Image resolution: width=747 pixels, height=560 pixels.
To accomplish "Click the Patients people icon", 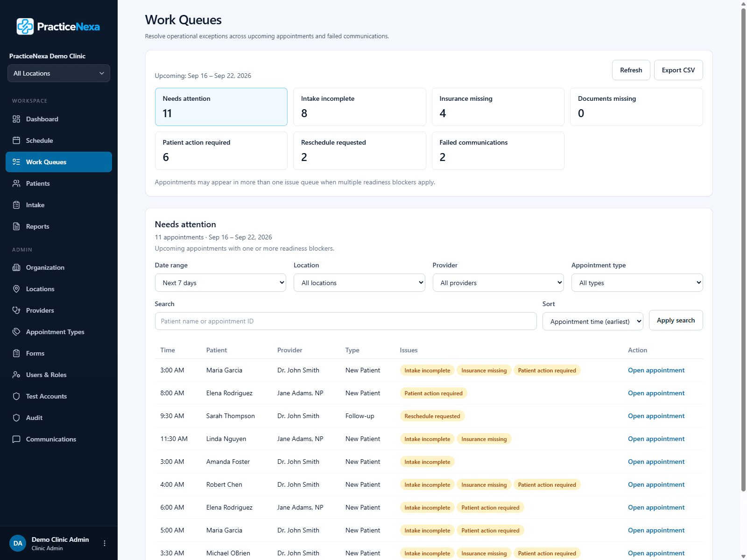I will pyautogui.click(x=16, y=183).
